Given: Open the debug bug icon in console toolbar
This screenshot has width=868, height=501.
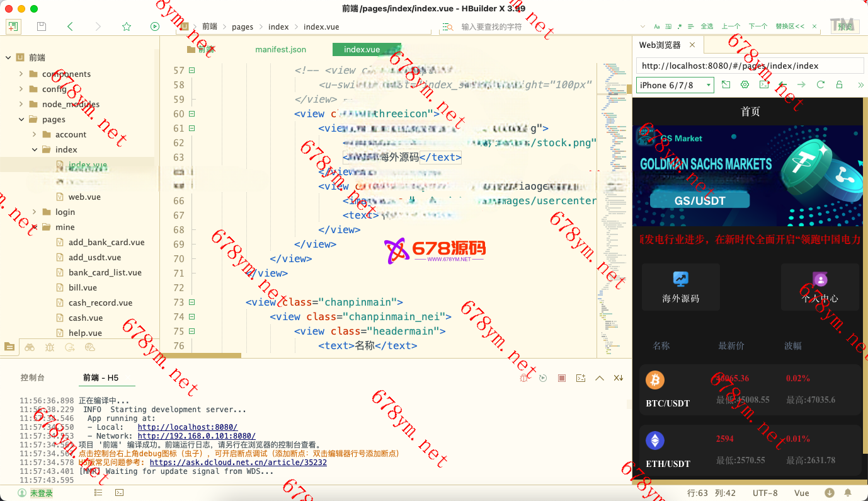Looking at the screenshot, I should (x=524, y=377).
